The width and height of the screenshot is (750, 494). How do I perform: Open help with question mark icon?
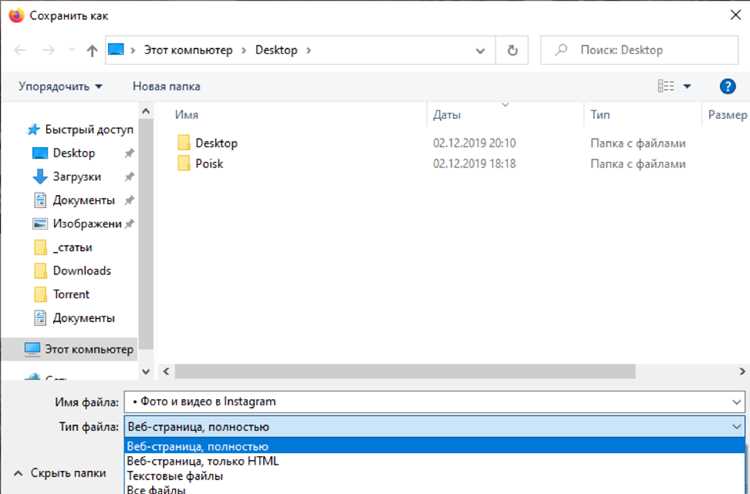coord(727,86)
